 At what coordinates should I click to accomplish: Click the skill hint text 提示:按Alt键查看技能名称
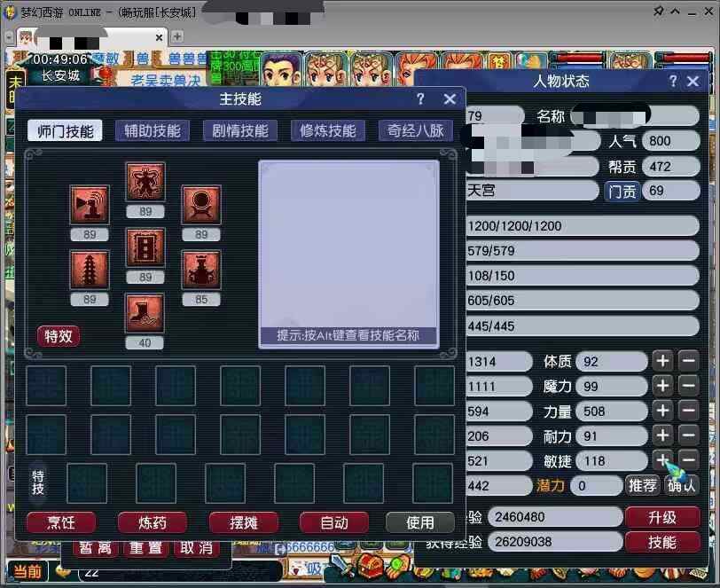[x=348, y=335]
